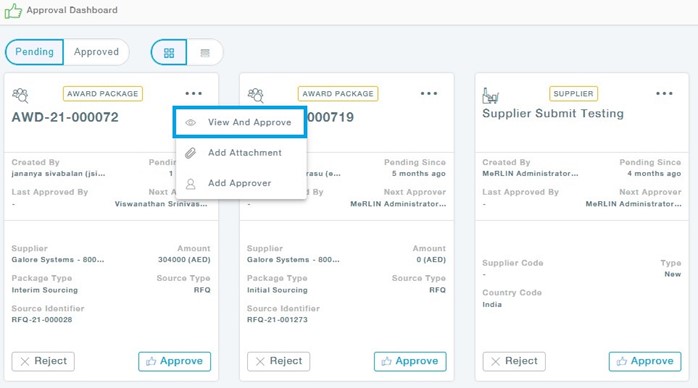Click the eye icon beside View And Approve
The width and height of the screenshot is (698, 388).
tap(191, 122)
